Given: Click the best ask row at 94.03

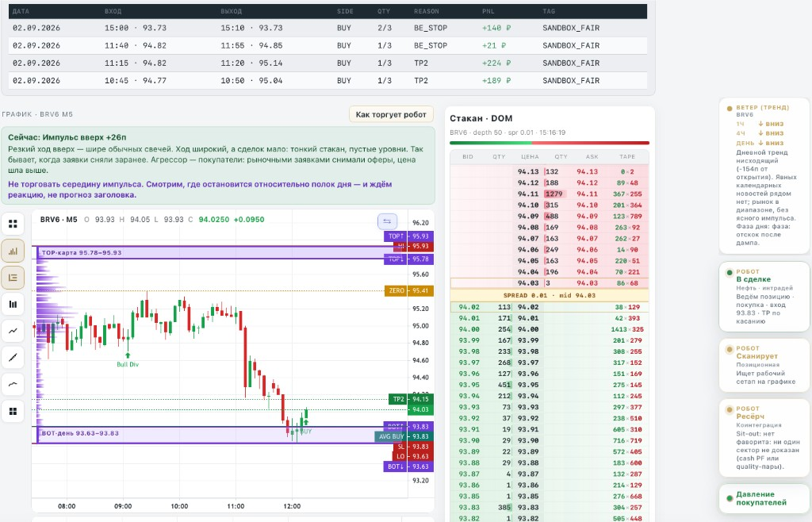Looking at the screenshot, I should [x=550, y=283].
